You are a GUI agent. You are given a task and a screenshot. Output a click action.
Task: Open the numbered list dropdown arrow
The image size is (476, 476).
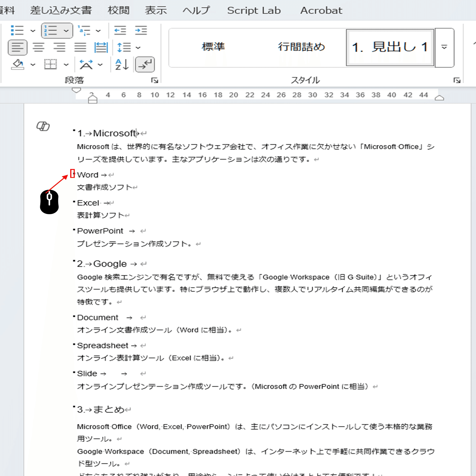pyautogui.click(x=66, y=30)
